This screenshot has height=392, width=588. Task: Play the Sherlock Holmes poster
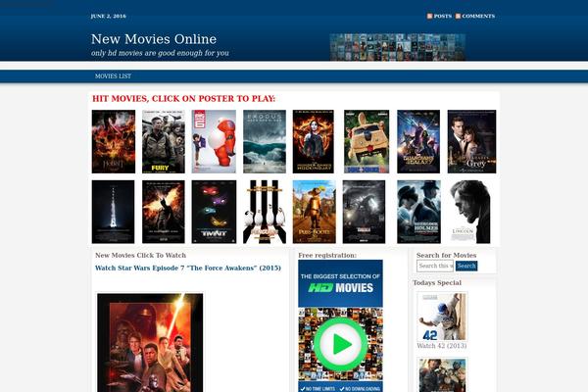pyautogui.click(x=418, y=212)
